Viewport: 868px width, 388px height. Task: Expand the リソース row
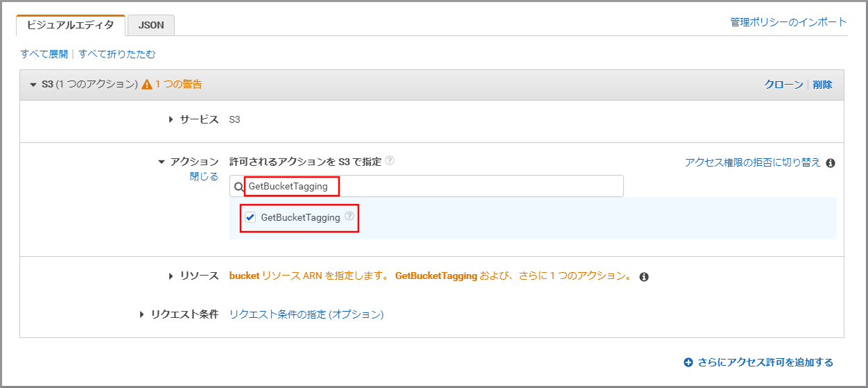(x=171, y=276)
